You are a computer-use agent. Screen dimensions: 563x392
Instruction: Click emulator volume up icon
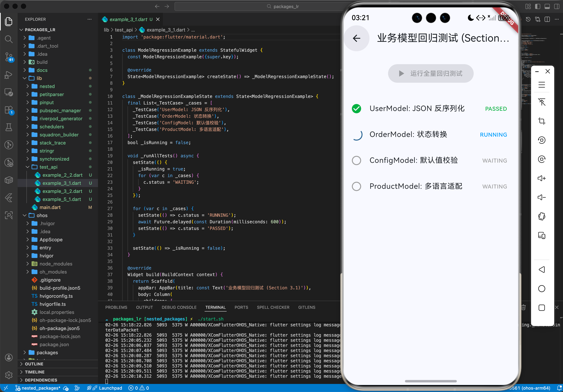click(541, 178)
